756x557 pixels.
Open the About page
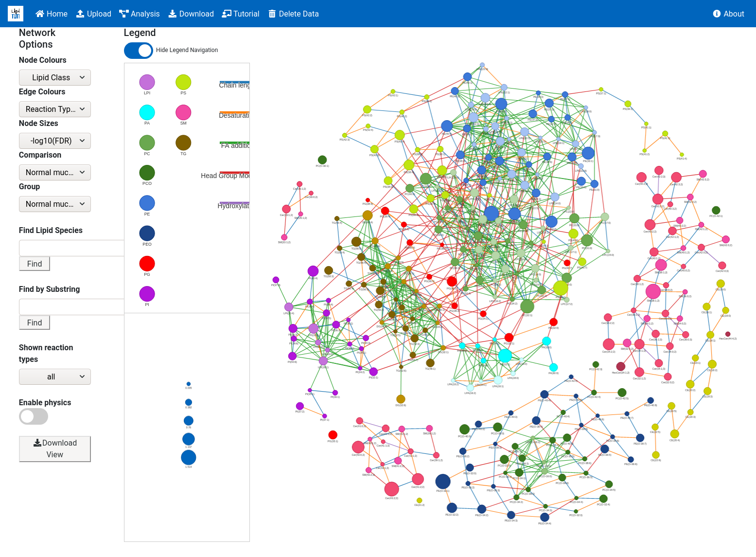728,14
